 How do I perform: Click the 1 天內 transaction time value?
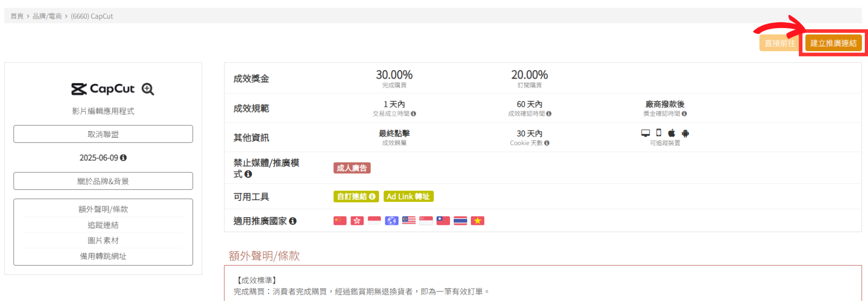[x=394, y=105]
